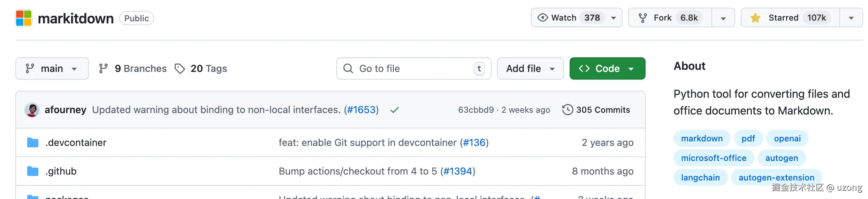Toggle Watch notifications for the repository
This screenshot has height=199, width=868.
pyautogui.click(x=577, y=18)
